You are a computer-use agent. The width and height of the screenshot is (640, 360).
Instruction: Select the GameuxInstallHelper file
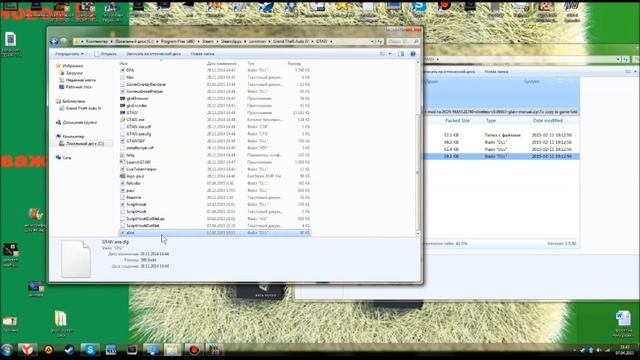pos(144,91)
